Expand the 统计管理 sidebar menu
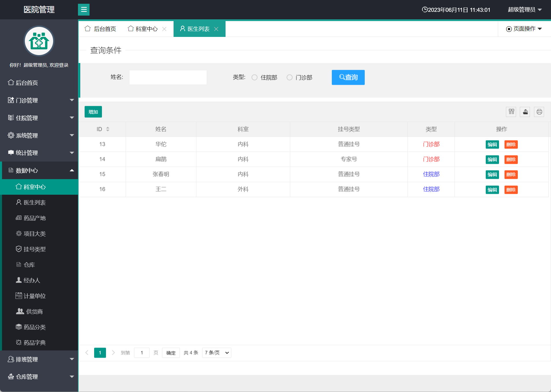The height and width of the screenshot is (392, 551). point(39,153)
